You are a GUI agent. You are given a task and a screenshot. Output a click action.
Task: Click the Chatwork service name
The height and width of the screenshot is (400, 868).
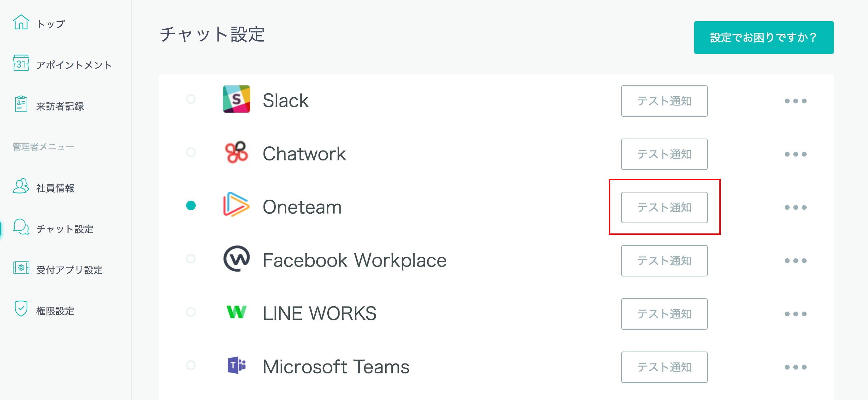(x=304, y=154)
